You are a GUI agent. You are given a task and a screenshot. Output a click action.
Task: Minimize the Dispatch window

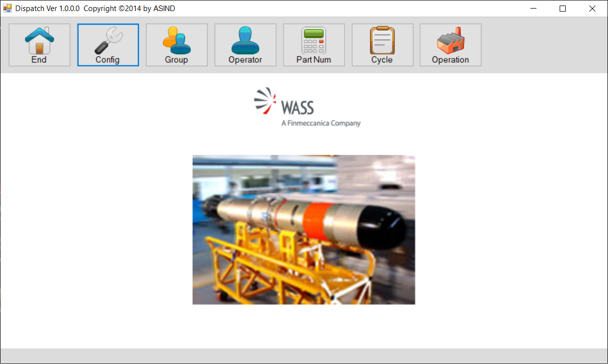[x=533, y=9]
